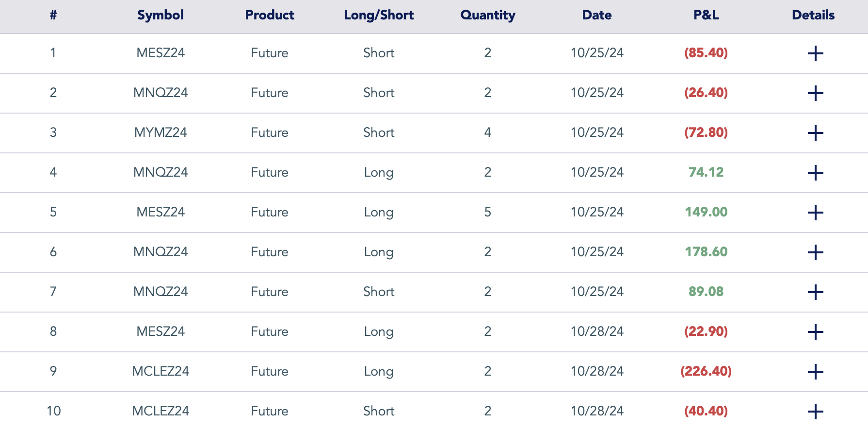Click plus icon for trade 10

(815, 412)
